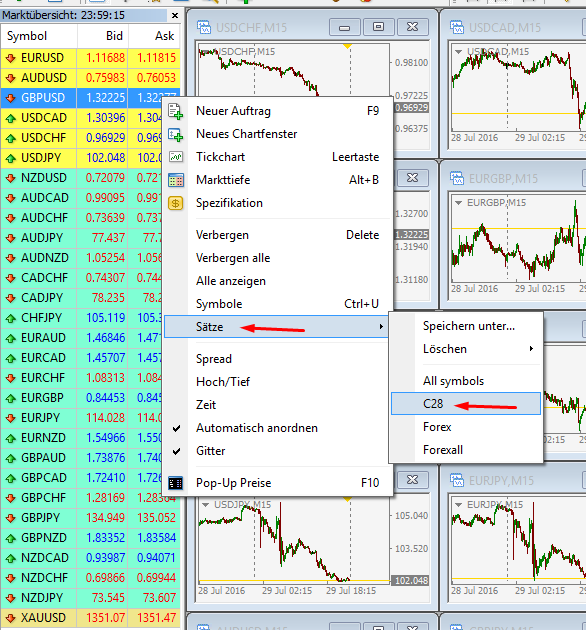Click the up arrow icon beside USDJPY
This screenshot has width=586, height=630.
pyautogui.click(x=11, y=158)
